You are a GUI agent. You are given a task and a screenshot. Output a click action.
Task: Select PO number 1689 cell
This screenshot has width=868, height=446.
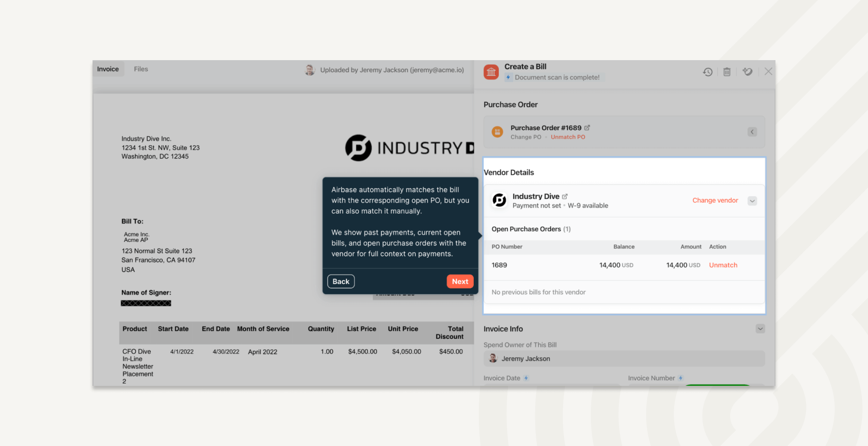pyautogui.click(x=499, y=265)
